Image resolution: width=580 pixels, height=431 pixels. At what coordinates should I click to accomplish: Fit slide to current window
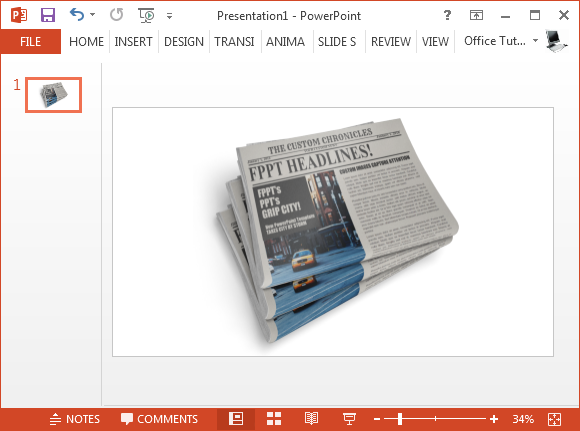coord(554,419)
